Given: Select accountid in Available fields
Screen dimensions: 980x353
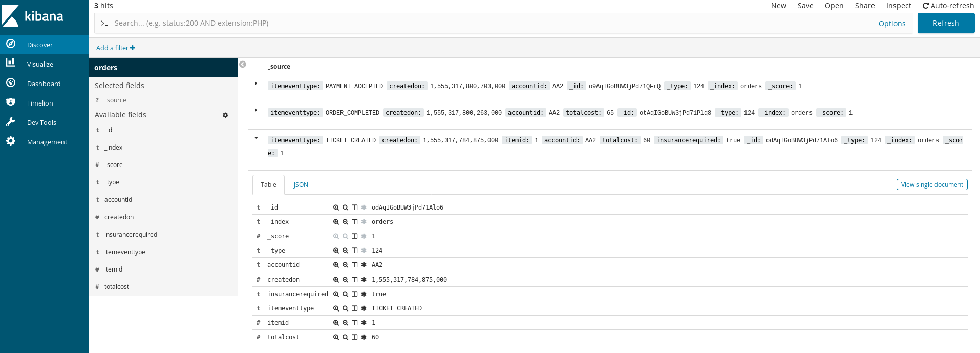Looking at the screenshot, I should click(118, 200).
